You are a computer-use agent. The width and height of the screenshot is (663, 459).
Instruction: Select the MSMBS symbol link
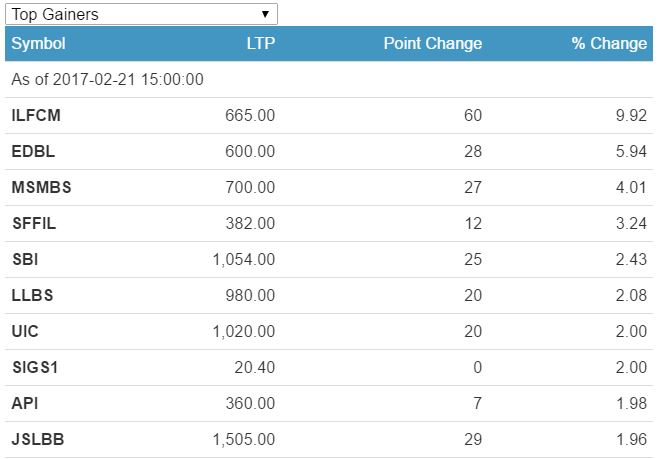[x=40, y=188]
